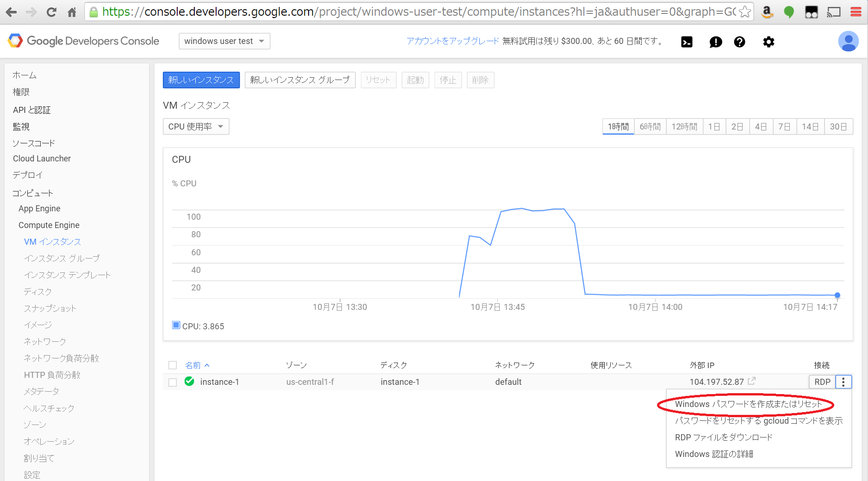868x481 pixels.
Task: Switch the graph range to 4日
Action: (x=761, y=127)
